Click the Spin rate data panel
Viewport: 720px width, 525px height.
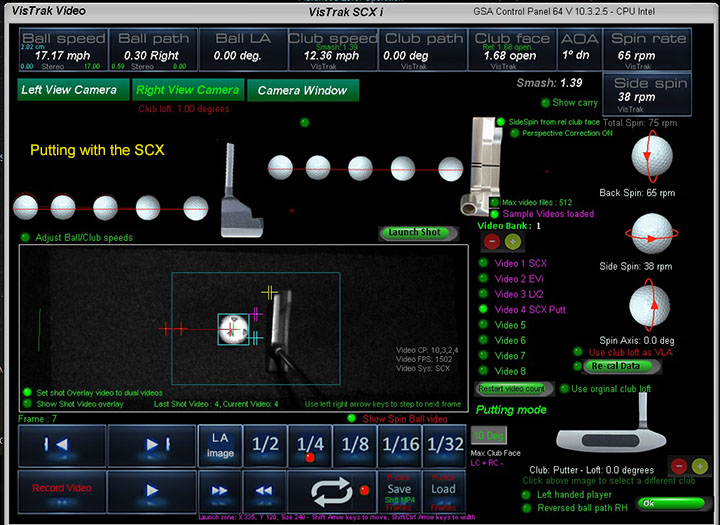coord(647,50)
